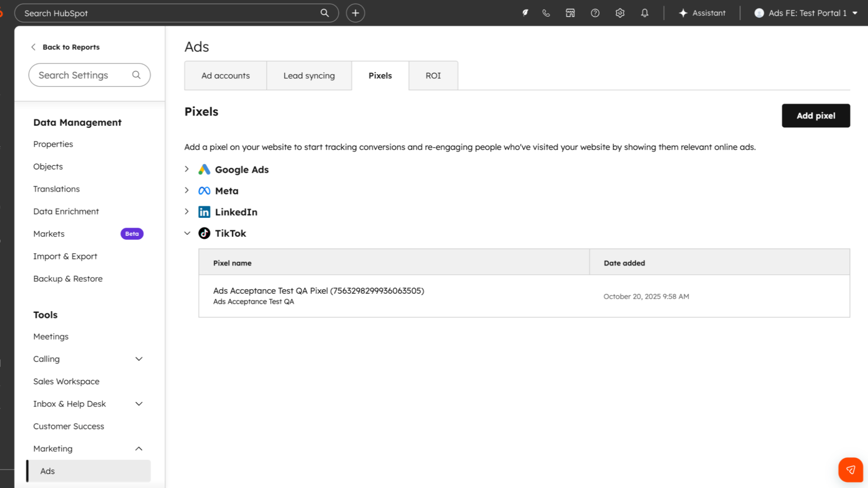
Task: Click the back arrow beside Back to Reports
Action: point(33,47)
